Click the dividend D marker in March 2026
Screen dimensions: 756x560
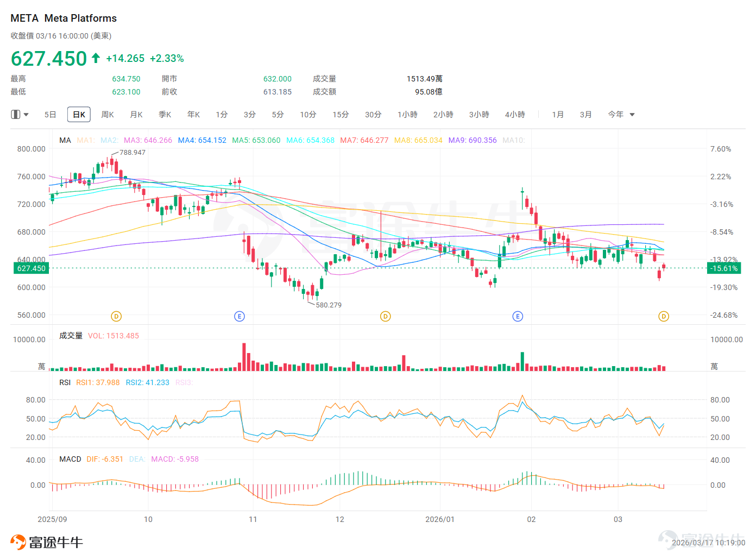tap(664, 316)
